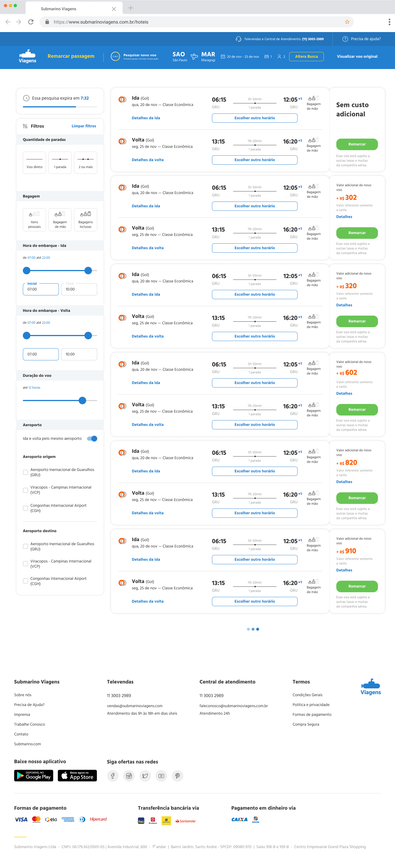This screenshot has height=868, width=395.
Task: Expand Detalhes da ida for first flight
Action: (x=146, y=118)
